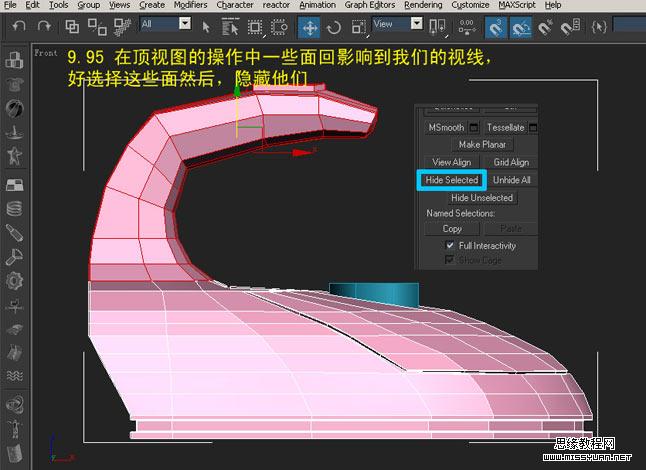
Task: Toggle the 3D Snaps magnet
Action: pyautogui.click(x=496, y=28)
